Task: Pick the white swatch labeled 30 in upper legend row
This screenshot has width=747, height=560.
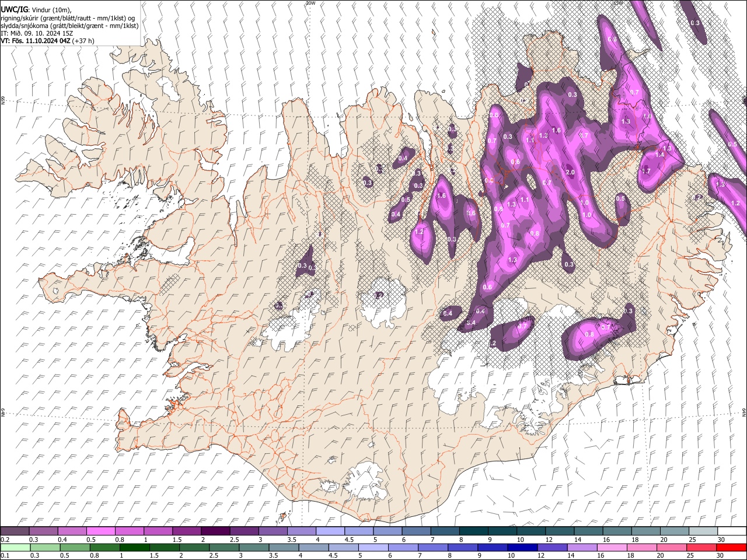Action: (x=732, y=531)
